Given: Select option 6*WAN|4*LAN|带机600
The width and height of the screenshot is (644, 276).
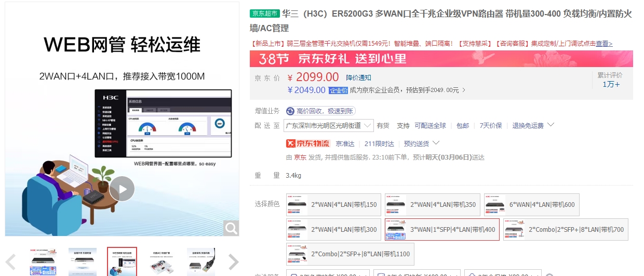Looking at the screenshot, I should pyautogui.click(x=532, y=205).
